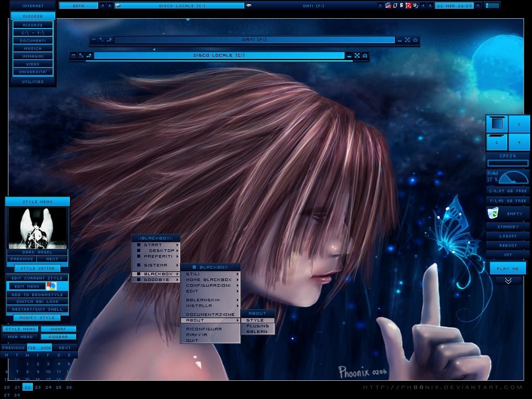
Task: Expand the CONFIGURAZIONI submenu
Action: tap(210, 285)
